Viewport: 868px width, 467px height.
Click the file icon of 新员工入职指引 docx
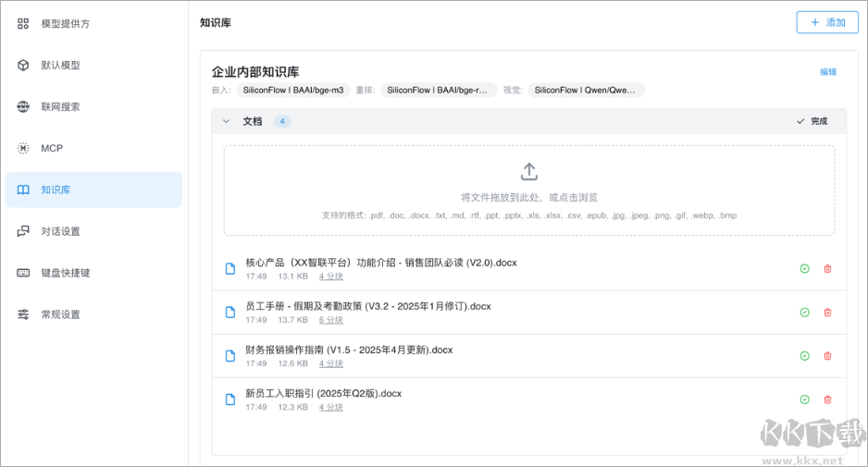coord(230,399)
